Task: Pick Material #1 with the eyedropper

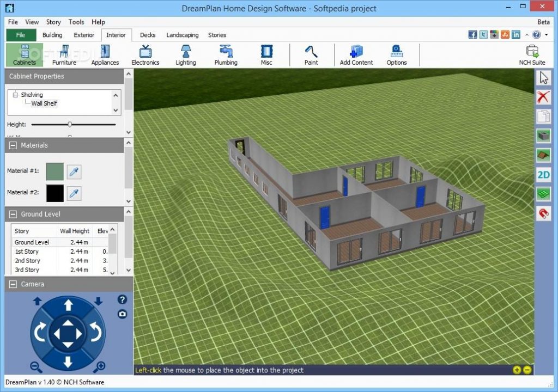Action: 74,171
